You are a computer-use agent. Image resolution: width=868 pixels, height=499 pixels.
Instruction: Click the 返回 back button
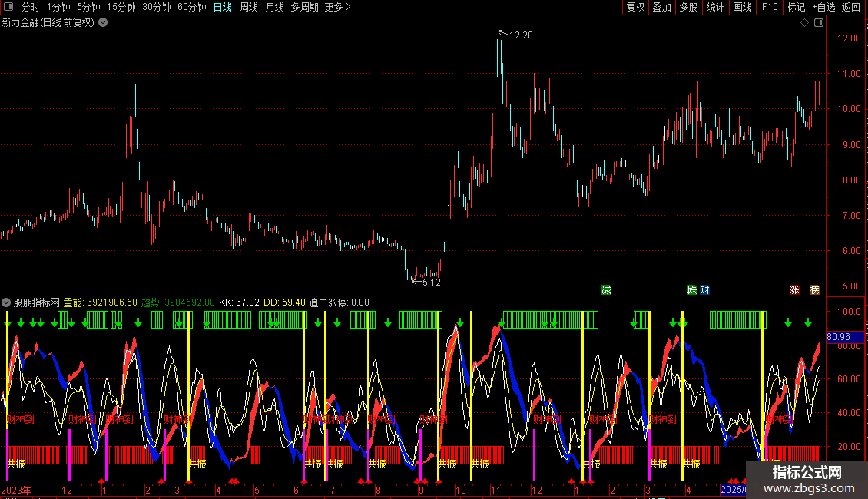(851, 7)
